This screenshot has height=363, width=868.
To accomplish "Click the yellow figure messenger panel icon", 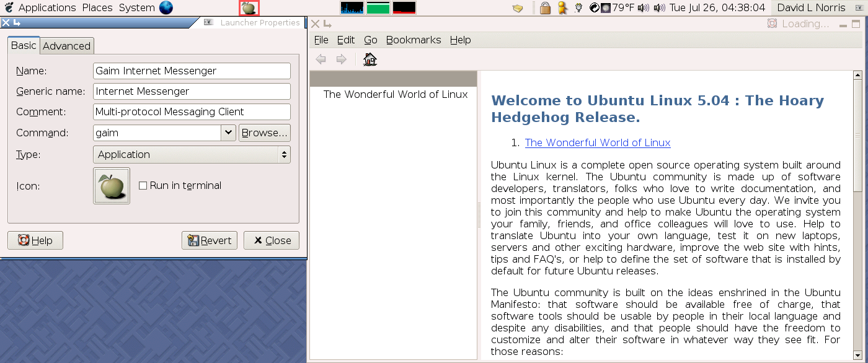I will click(562, 8).
